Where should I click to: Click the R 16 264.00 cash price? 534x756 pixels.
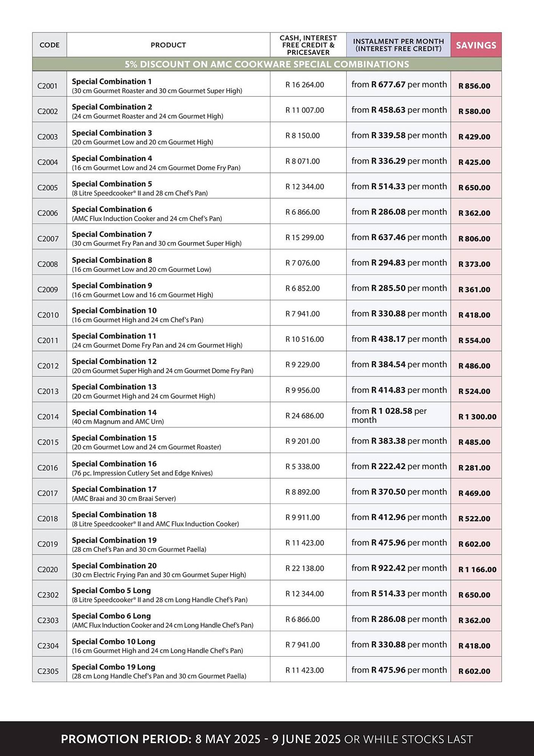coord(305,85)
